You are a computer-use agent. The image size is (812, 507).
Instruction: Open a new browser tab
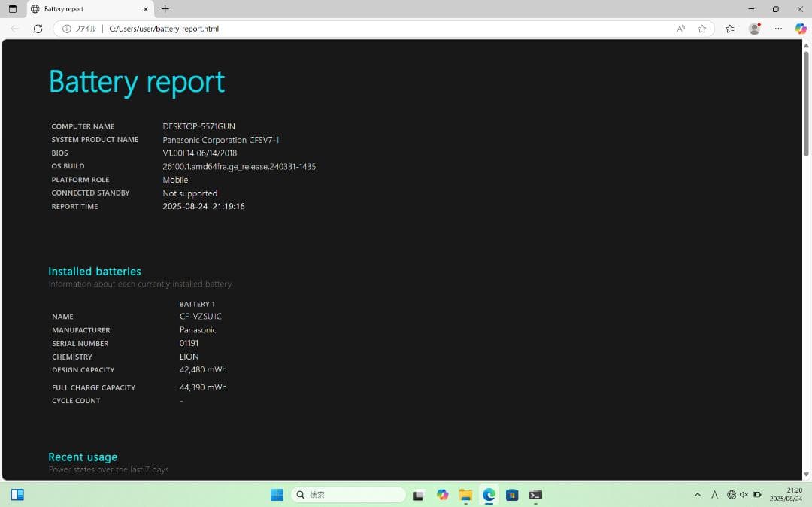pos(164,10)
